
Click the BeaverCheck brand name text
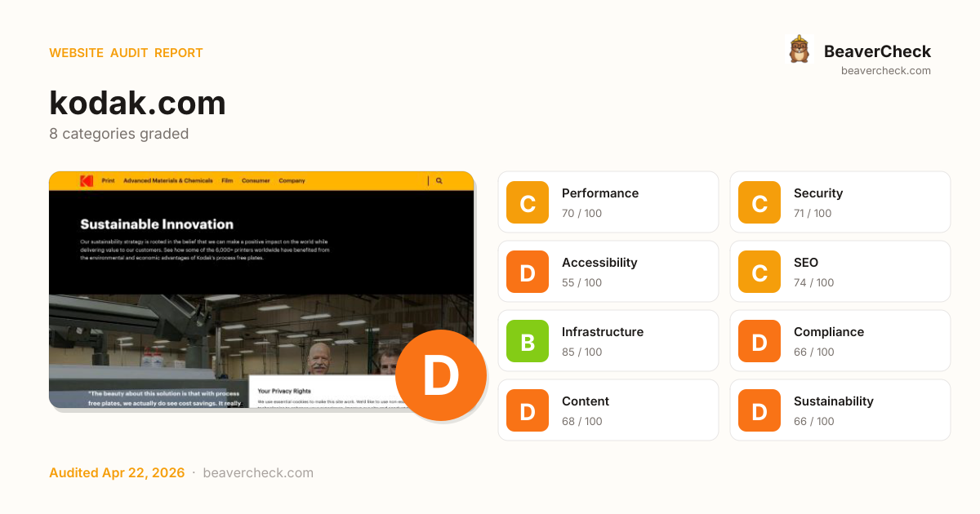877,51
